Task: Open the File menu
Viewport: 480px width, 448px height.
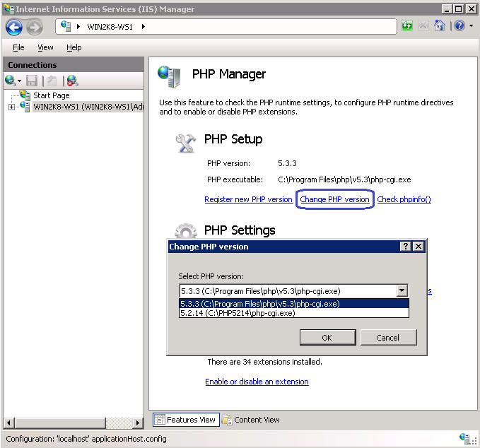Action: [x=18, y=47]
